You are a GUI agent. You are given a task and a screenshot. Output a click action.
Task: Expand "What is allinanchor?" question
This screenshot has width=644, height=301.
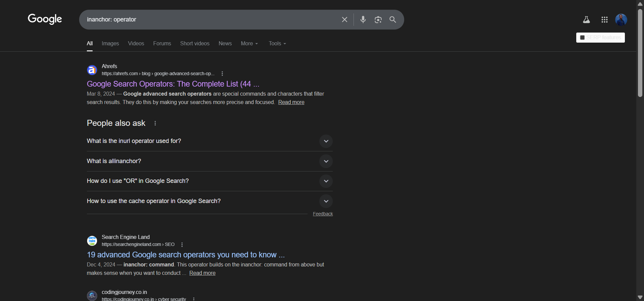210,161
